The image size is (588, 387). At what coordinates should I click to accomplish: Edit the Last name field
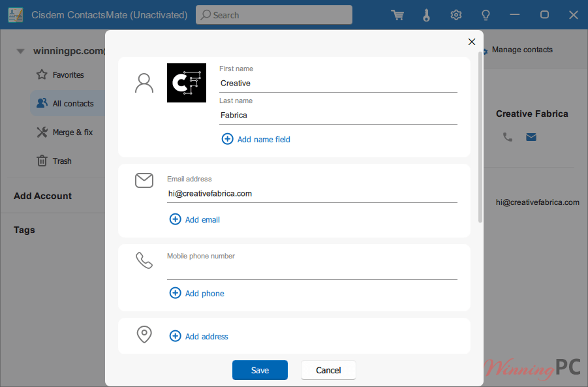pos(338,115)
